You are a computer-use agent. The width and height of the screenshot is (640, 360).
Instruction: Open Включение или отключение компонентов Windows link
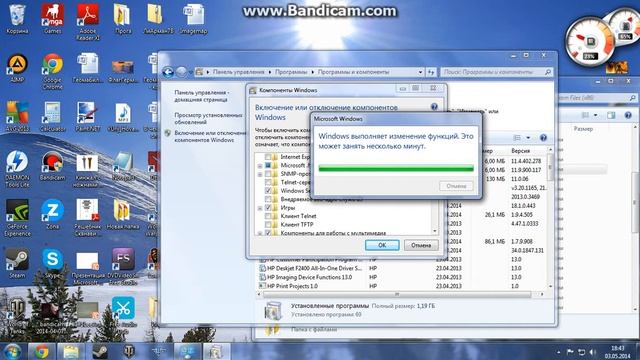coord(210,136)
